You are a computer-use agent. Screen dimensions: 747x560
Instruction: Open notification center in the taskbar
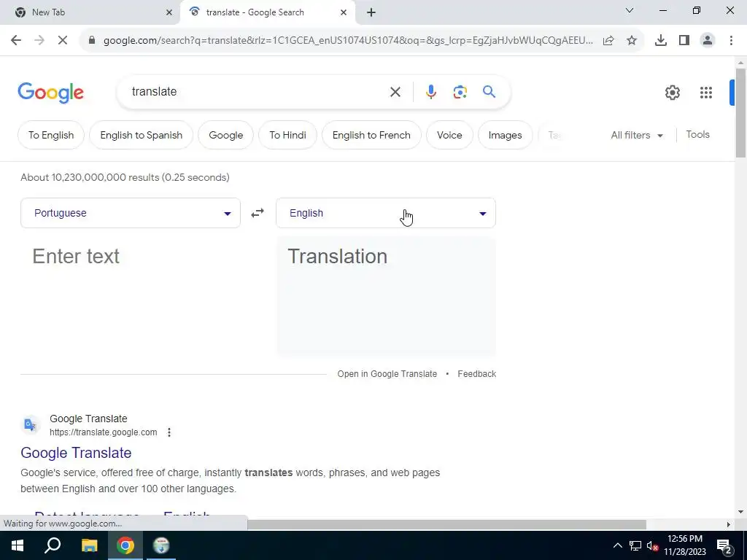point(724,545)
